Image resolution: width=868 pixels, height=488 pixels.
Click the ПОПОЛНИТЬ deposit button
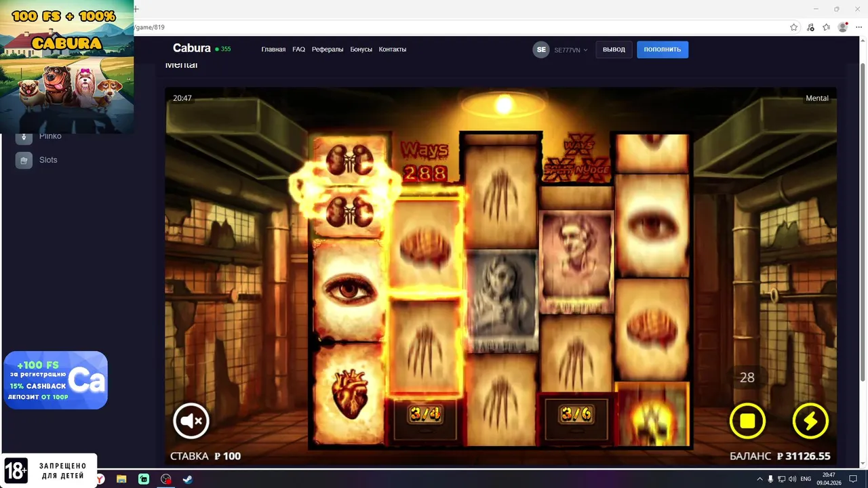(x=663, y=49)
